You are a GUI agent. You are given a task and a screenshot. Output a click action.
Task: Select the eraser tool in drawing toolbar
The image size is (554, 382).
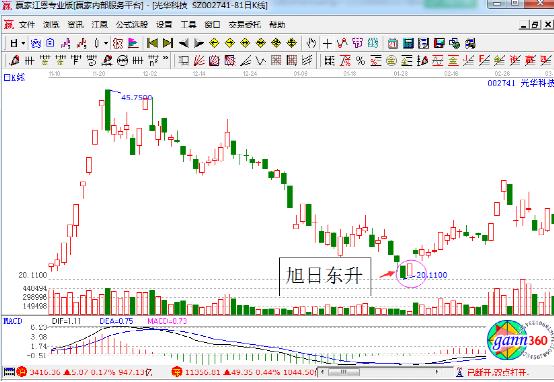click(14, 61)
